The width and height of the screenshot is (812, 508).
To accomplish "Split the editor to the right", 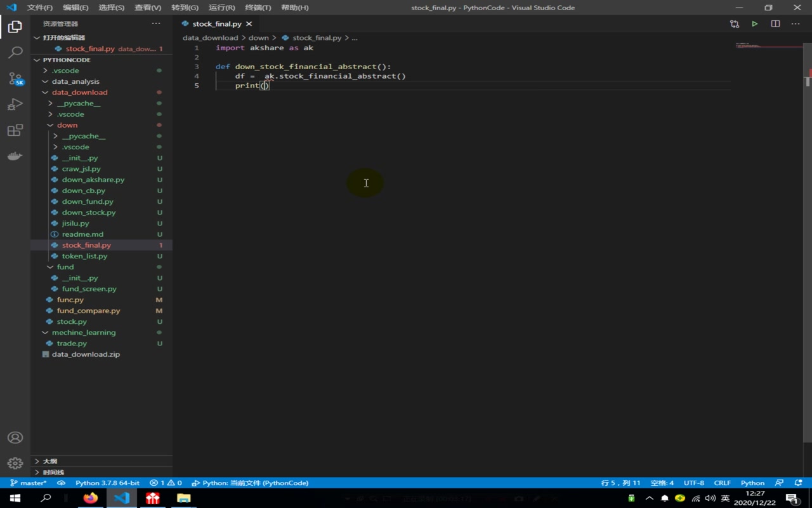I will (x=775, y=23).
